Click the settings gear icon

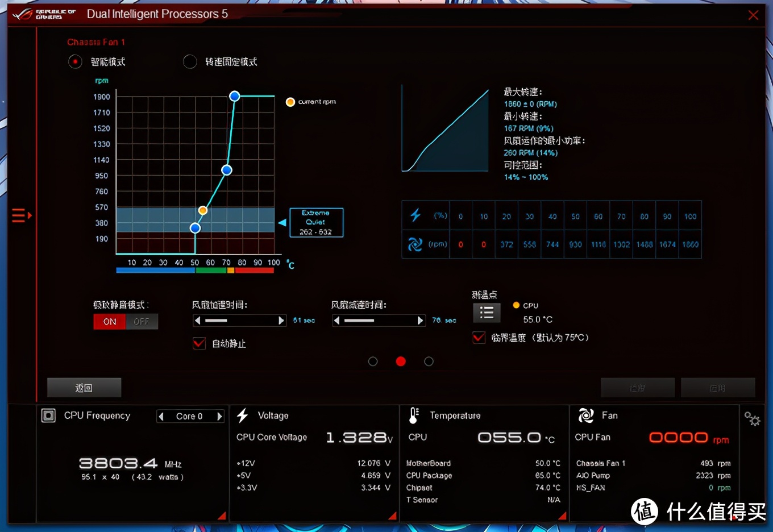[x=752, y=419]
